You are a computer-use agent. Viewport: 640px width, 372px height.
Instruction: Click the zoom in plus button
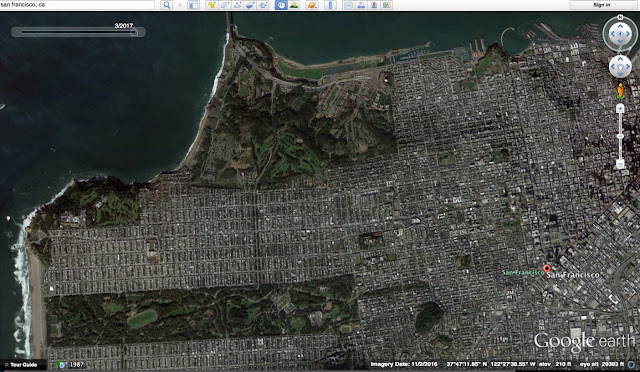pyautogui.click(x=620, y=108)
